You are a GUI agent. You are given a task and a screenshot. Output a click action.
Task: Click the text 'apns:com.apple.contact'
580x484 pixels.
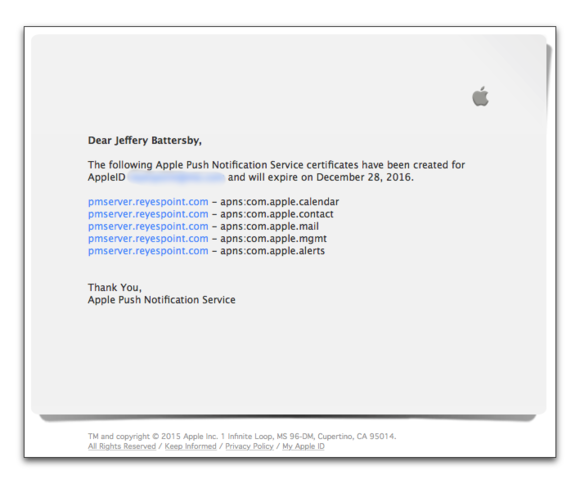pos(277,214)
